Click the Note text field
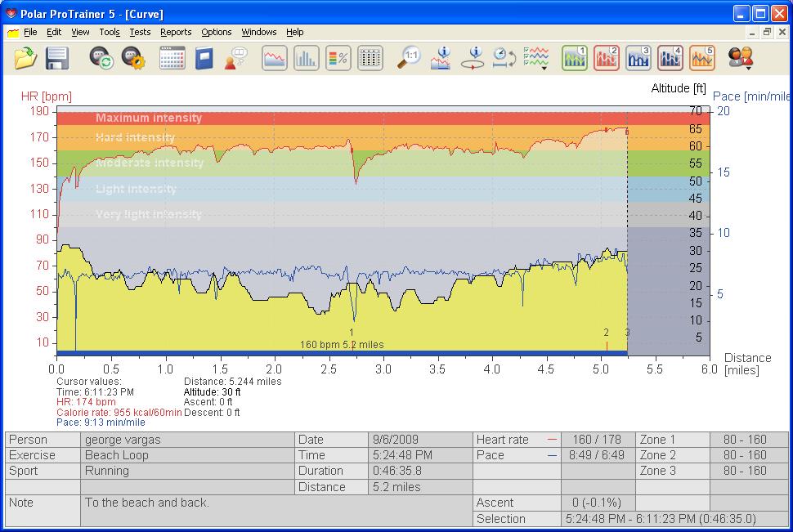The image size is (793, 532). [x=276, y=511]
